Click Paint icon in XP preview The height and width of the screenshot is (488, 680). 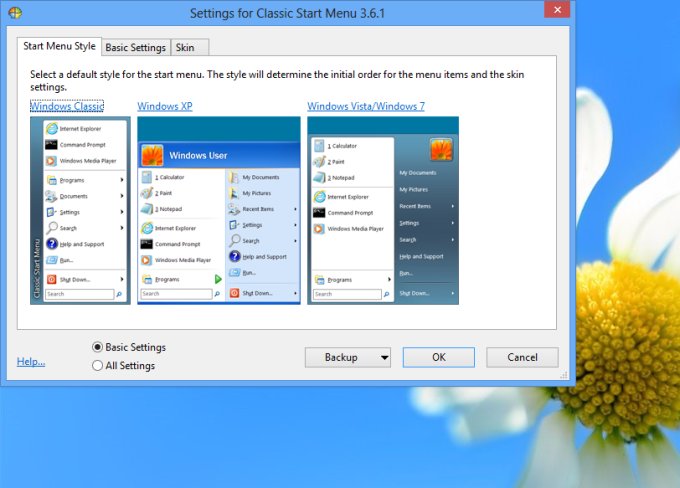click(147, 193)
